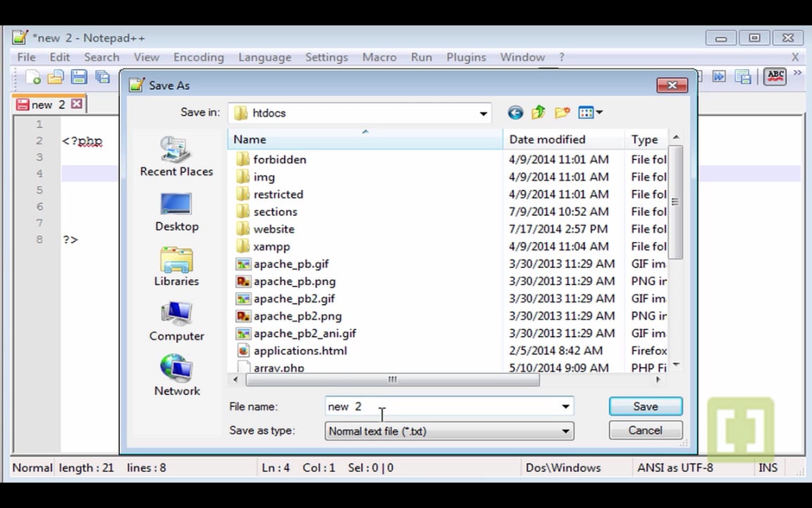Select the restricted folder
Image resolution: width=812 pixels, height=508 pixels.
tap(269, 195)
